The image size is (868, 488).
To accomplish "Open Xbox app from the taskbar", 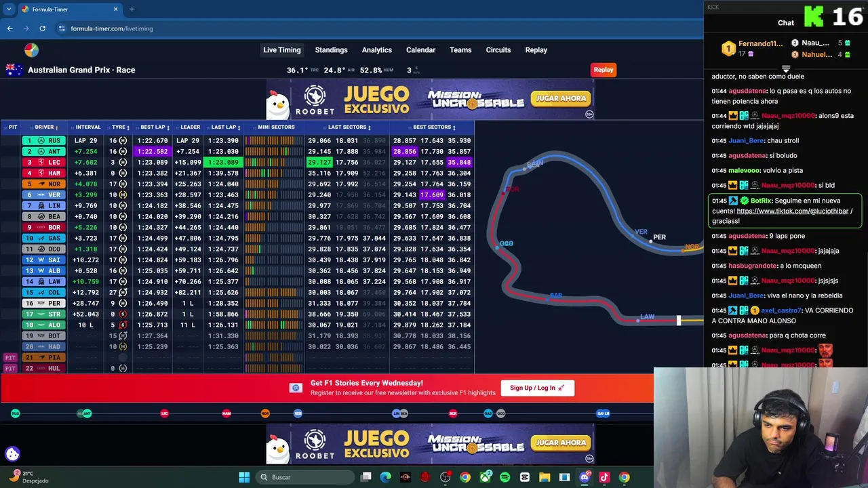I will click(485, 477).
